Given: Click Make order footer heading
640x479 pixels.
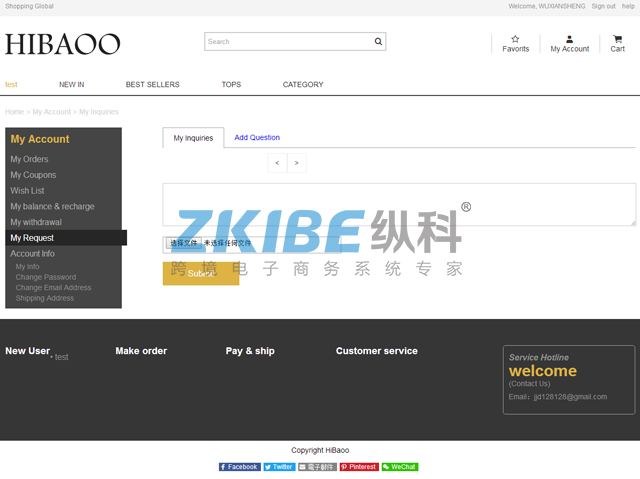Looking at the screenshot, I should pos(141,351).
